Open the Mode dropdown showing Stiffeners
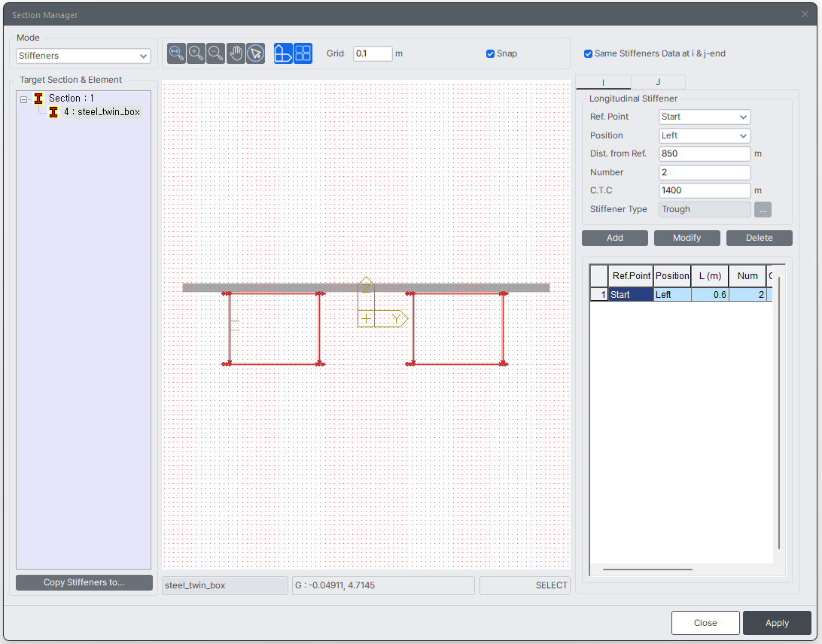This screenshot has height=644, width=822. (84, 56)
